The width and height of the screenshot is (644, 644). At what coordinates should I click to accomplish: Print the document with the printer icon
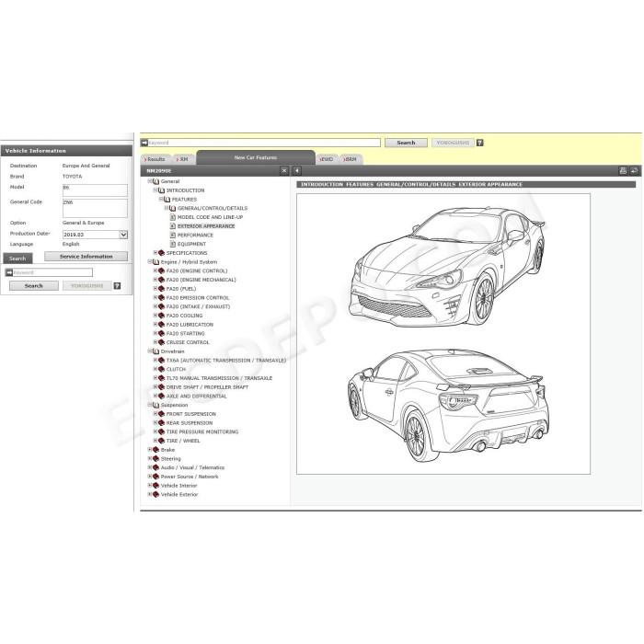(x=623, y=170)
